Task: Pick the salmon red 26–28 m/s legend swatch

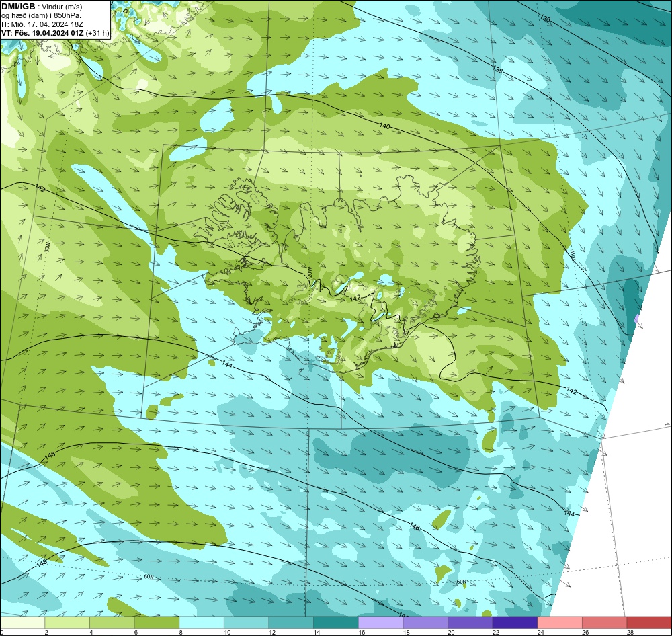Action: pos(605,623)
